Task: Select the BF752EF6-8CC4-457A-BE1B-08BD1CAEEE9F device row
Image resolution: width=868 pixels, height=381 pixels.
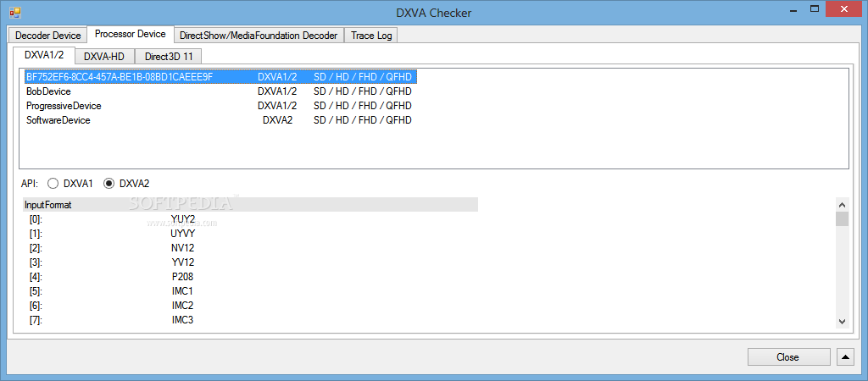Action: pyautogui.click(x=220, y=77)
